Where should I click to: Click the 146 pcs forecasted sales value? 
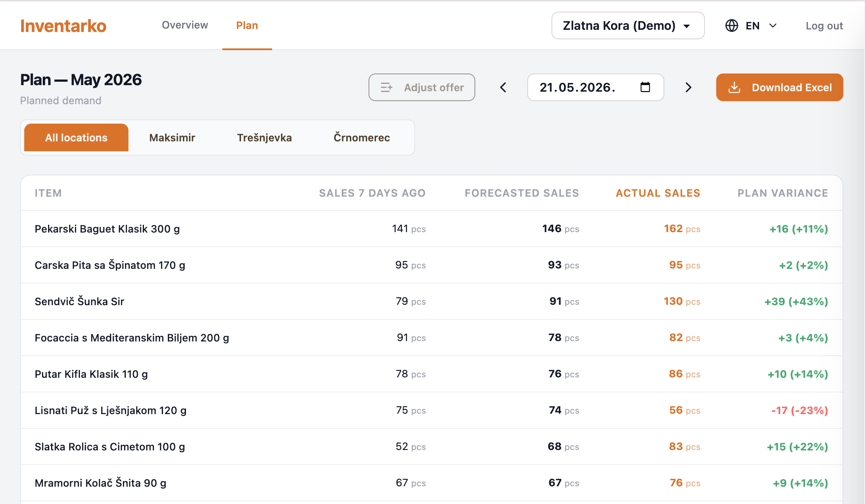click(561, 229)
